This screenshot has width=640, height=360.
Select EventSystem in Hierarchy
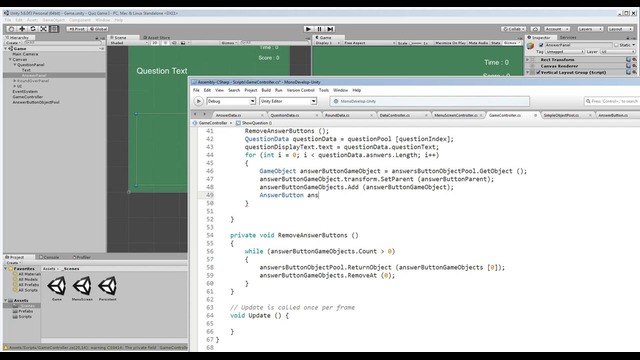[x=25, y=91]
